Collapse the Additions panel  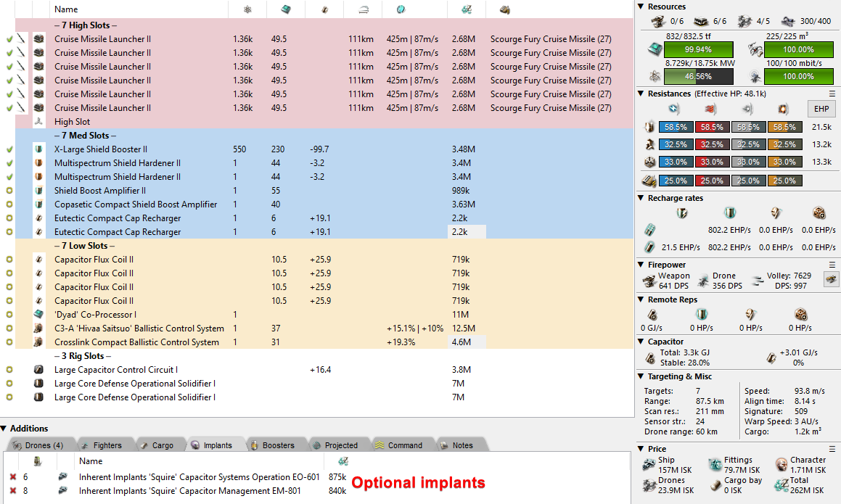[4, 429]
